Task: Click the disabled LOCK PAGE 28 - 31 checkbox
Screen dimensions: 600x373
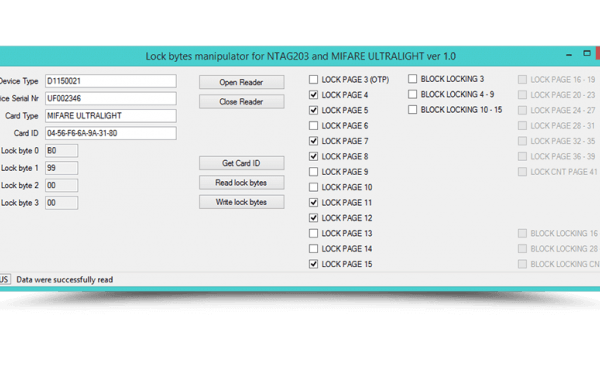Action: coord(522,125)
